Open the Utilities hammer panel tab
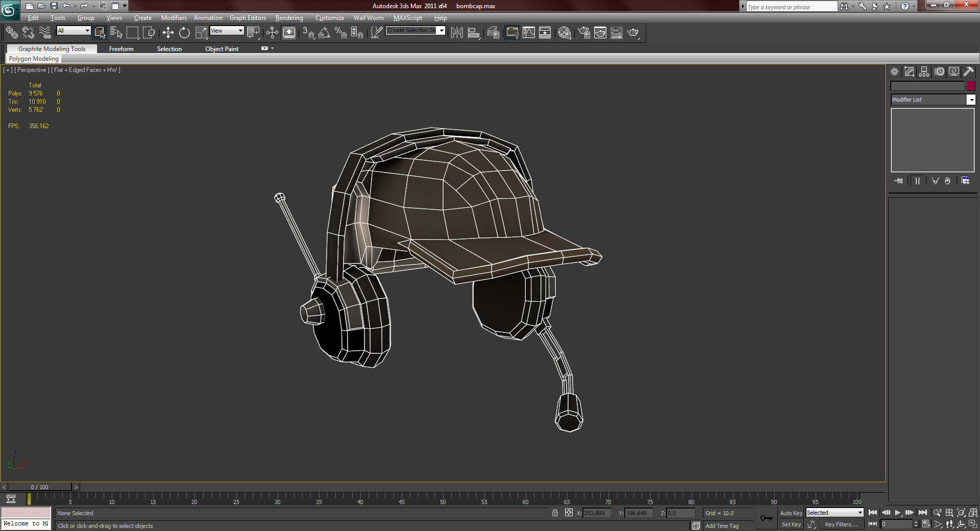The image size is (980, 531). point(968,72)
